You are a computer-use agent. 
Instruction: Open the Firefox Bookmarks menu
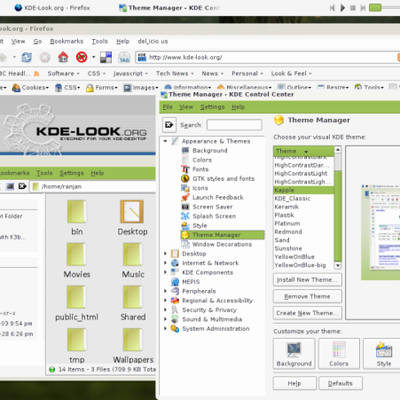pyautogui.click(x=66, y=41)
